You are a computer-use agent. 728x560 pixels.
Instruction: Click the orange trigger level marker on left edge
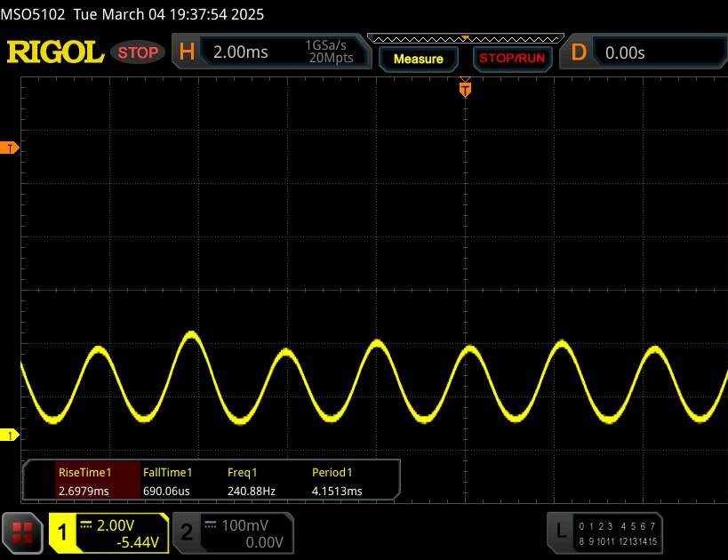coord(9,148)
